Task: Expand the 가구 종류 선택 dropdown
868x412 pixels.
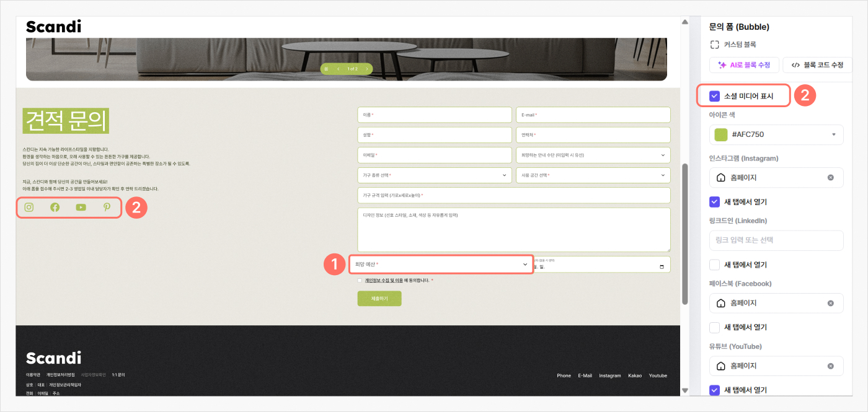Action: [435, 175]
